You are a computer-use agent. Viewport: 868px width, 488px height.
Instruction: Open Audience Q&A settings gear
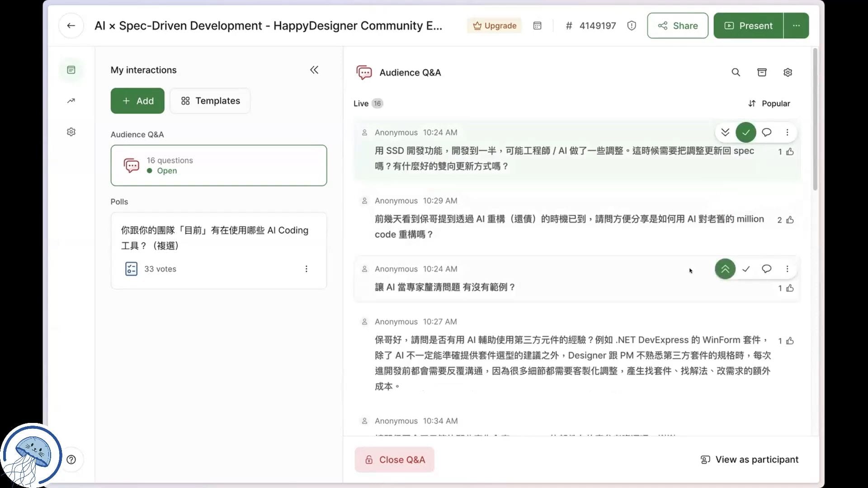coord(788,72)
